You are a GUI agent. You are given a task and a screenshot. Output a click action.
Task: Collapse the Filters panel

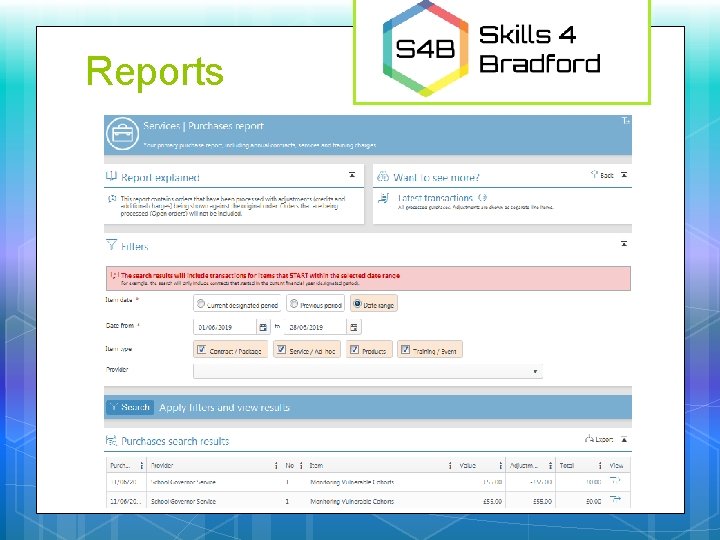tap(624, 244)
